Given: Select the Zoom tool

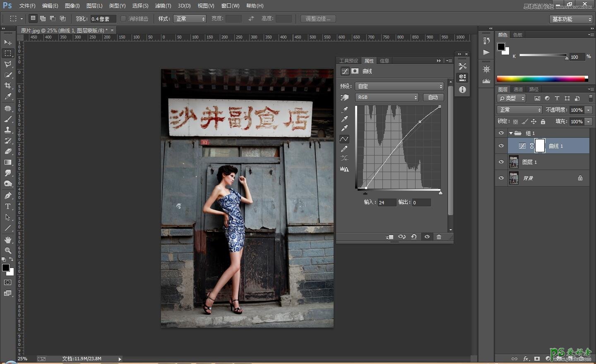Looking at the screenshot, I should [8, 251].
